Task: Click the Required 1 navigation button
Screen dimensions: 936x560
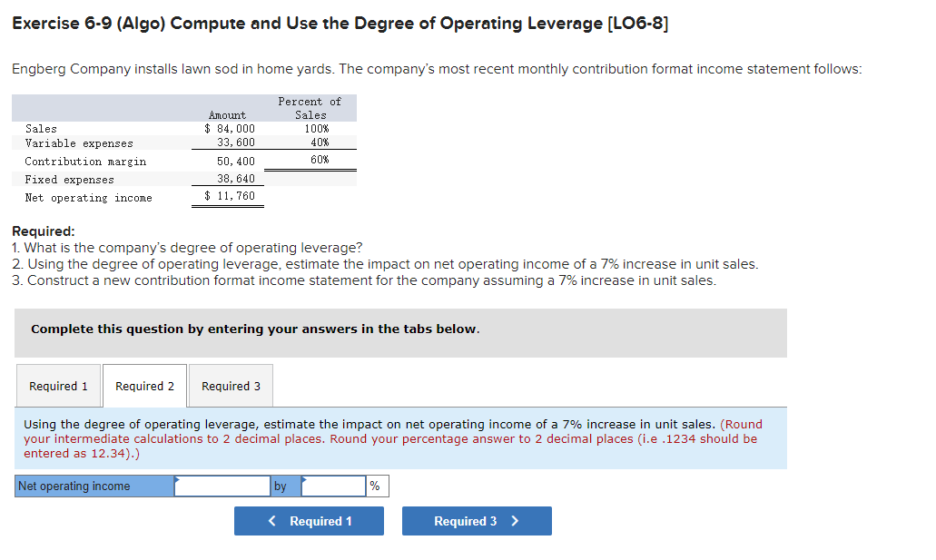Action: [309, 520]
